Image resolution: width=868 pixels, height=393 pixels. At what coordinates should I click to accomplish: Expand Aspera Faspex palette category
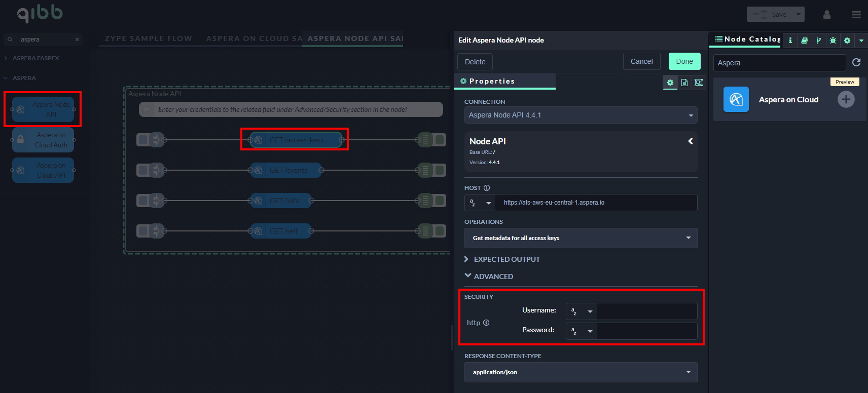click(x=35, y=58)
